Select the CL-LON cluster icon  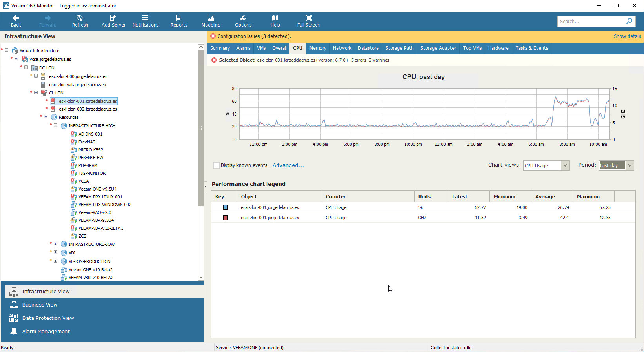tap(44, 93)
